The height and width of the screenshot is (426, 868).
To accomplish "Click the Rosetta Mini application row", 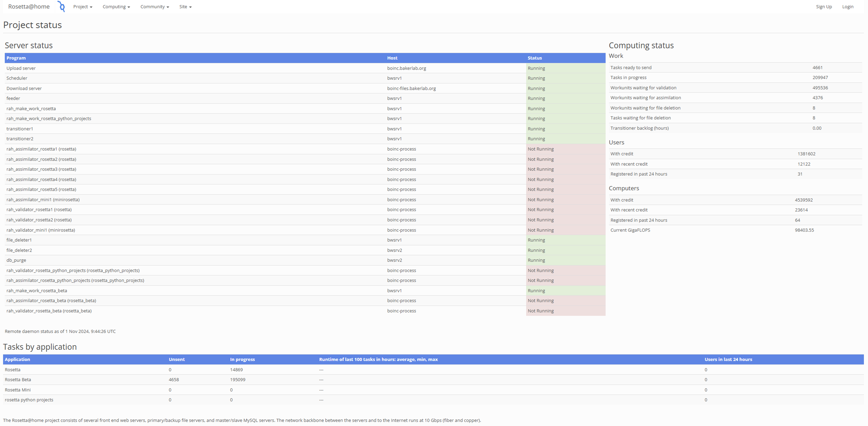I will pyautogui.click(x=433, y=390).
